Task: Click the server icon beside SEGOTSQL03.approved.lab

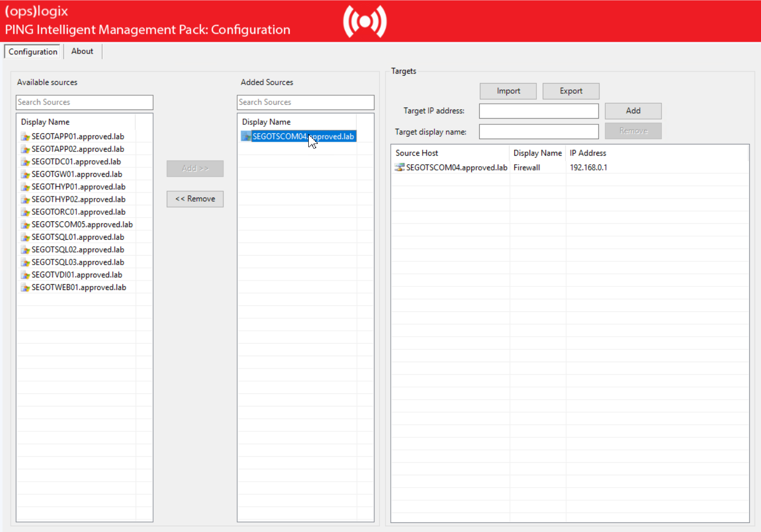Action: [x=25, y=262]
